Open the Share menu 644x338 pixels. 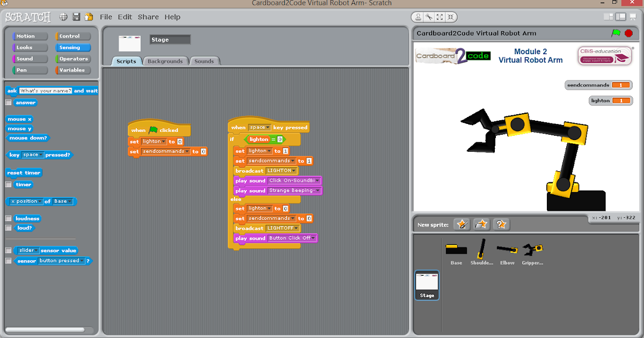[x=148, y=17]
